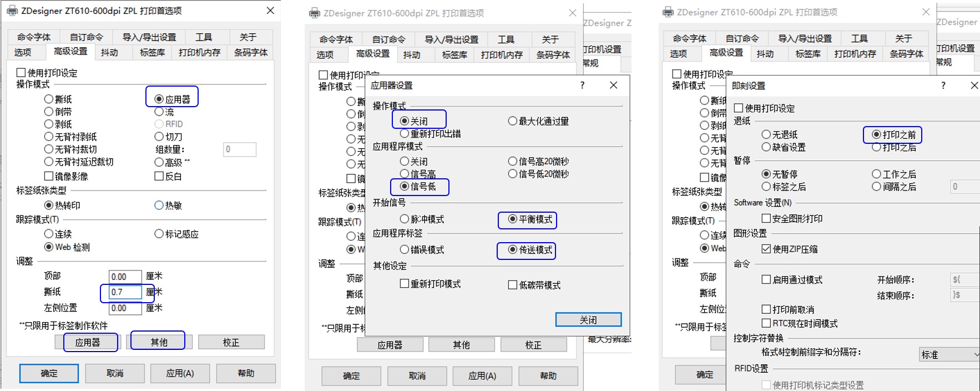Click the help question mark in 即刻设置 dialog
The image size is (980, 391).
[x=943, y=85]
